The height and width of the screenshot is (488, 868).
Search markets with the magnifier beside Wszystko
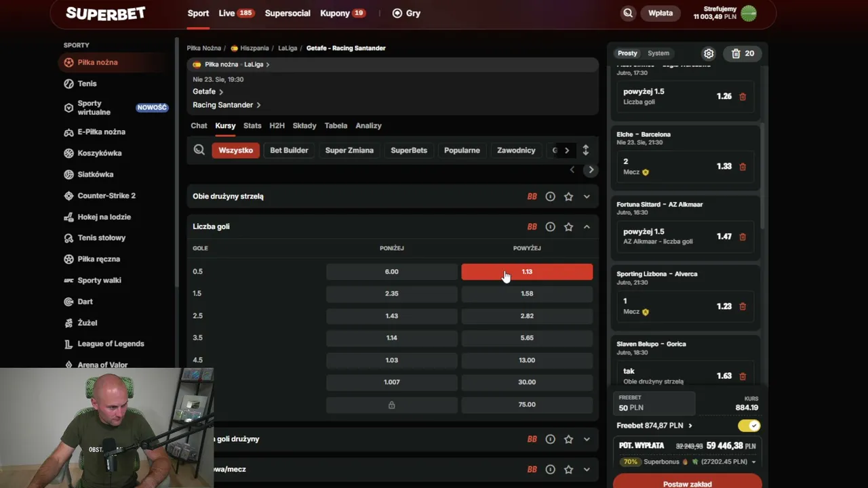199,150
